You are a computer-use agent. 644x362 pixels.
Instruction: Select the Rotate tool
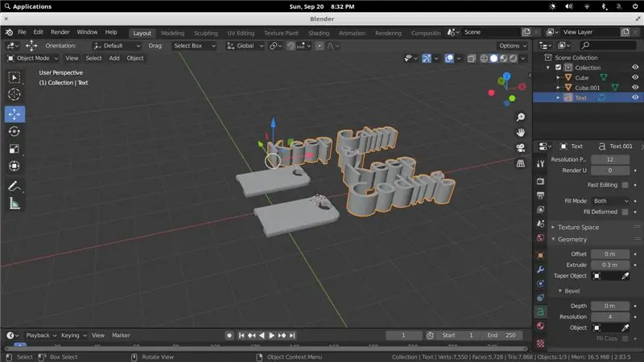[14, 131]
